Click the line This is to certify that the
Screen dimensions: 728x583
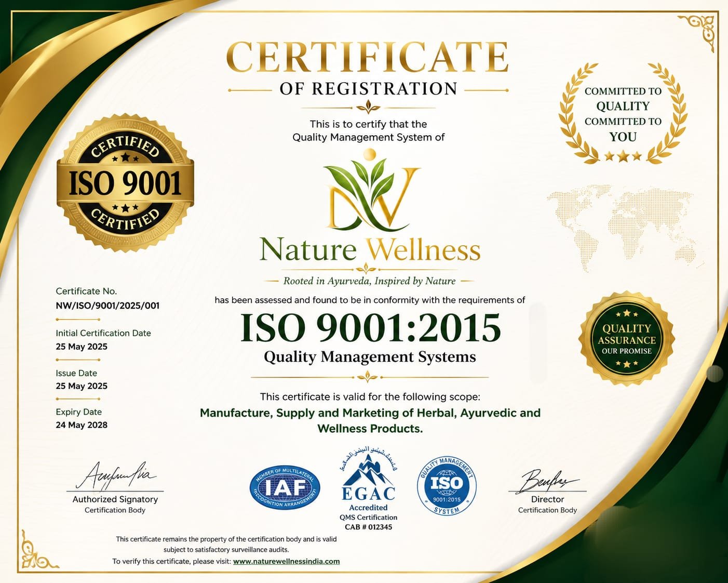(x=368, y=124)
